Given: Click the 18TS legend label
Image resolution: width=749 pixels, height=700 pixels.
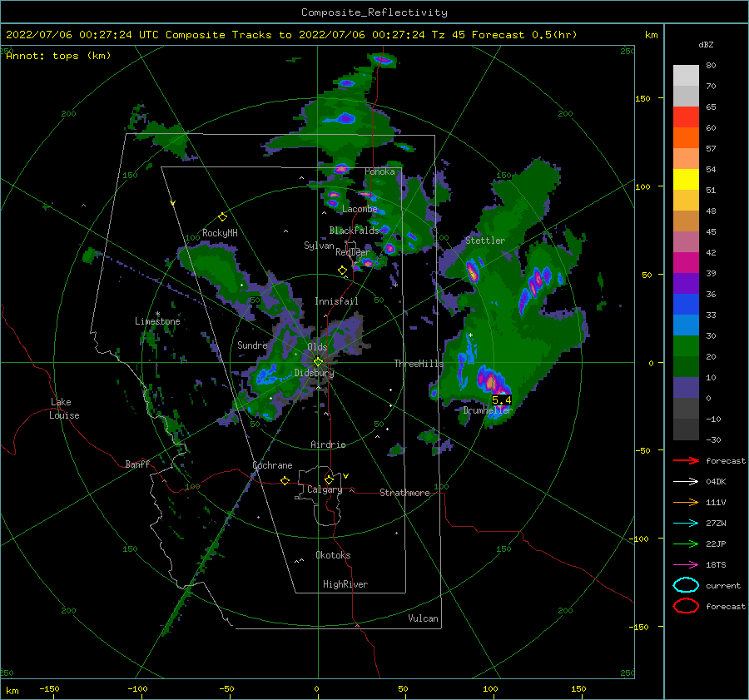Looking at the screenshot, I should click(716, 565).
